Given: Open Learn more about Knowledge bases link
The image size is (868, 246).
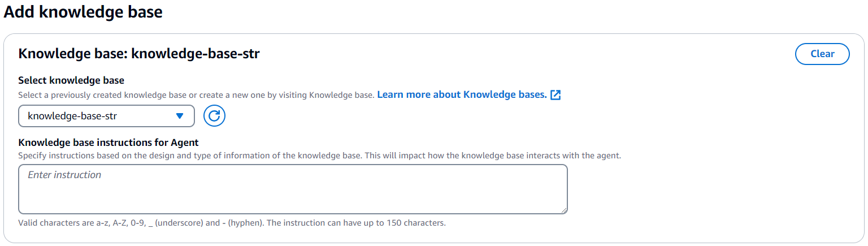Looking at the screenshot, I should [462, 94].
